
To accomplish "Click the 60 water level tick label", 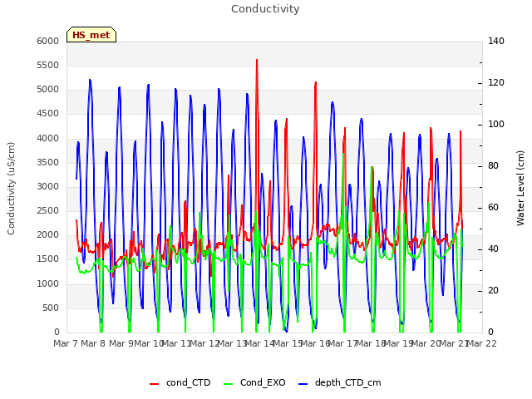I will pyautogui.click(x=493, y=207).
